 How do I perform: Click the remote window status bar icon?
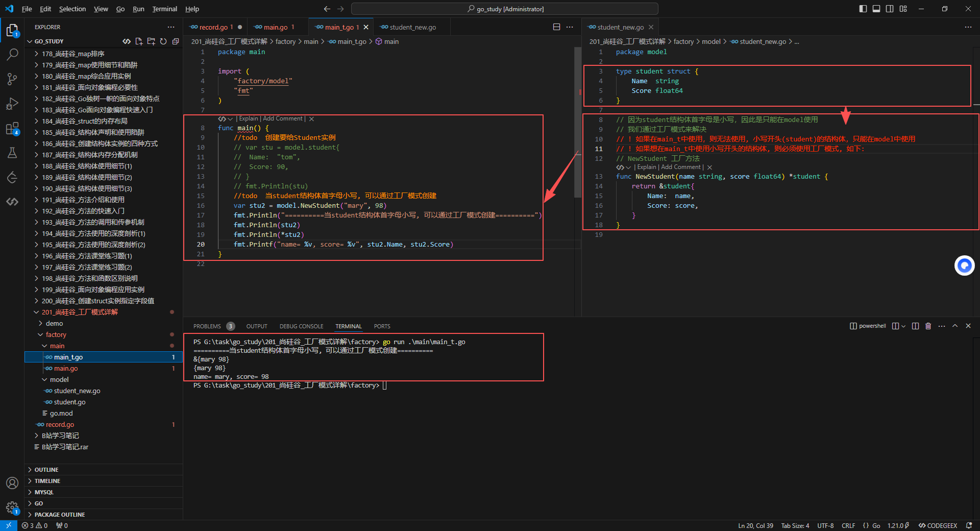(x=9, y=525)
